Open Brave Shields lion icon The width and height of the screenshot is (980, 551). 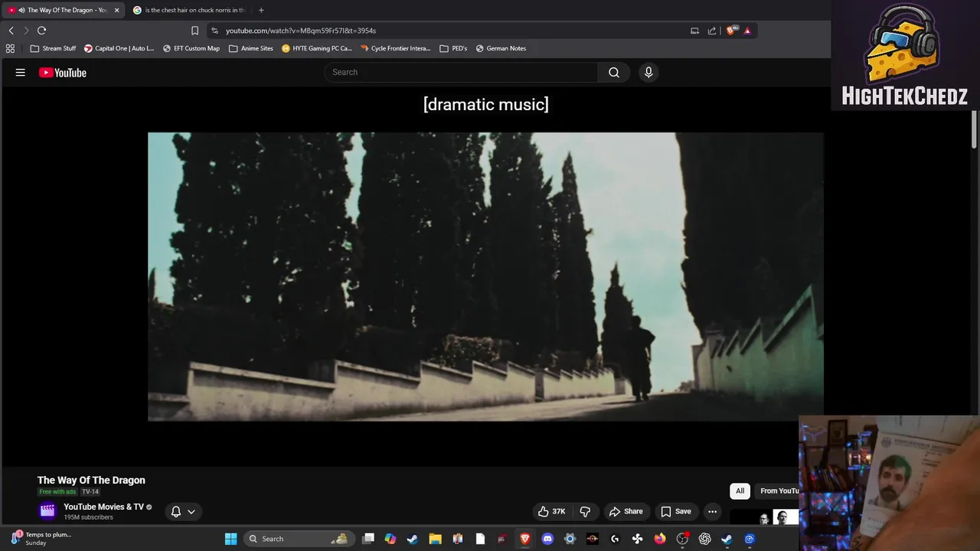click(x=731, y=31)
